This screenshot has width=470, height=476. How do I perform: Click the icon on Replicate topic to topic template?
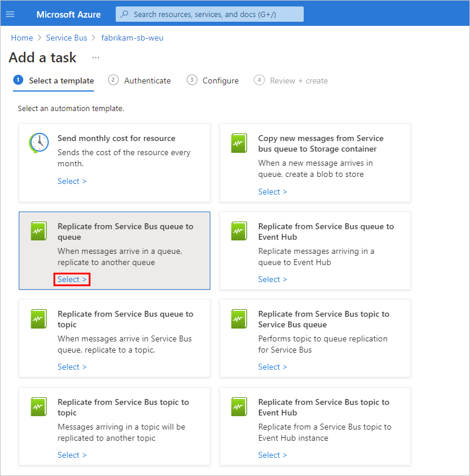[39, 407]
